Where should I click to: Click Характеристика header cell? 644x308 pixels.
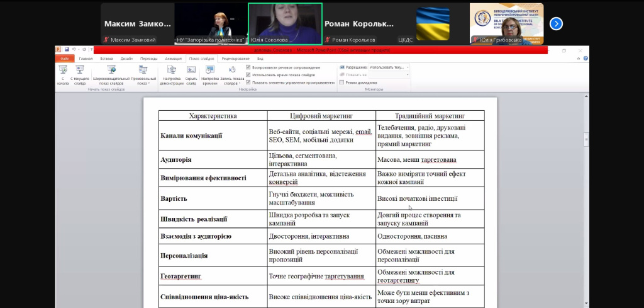pyautogui.click(x=213, y=116)
